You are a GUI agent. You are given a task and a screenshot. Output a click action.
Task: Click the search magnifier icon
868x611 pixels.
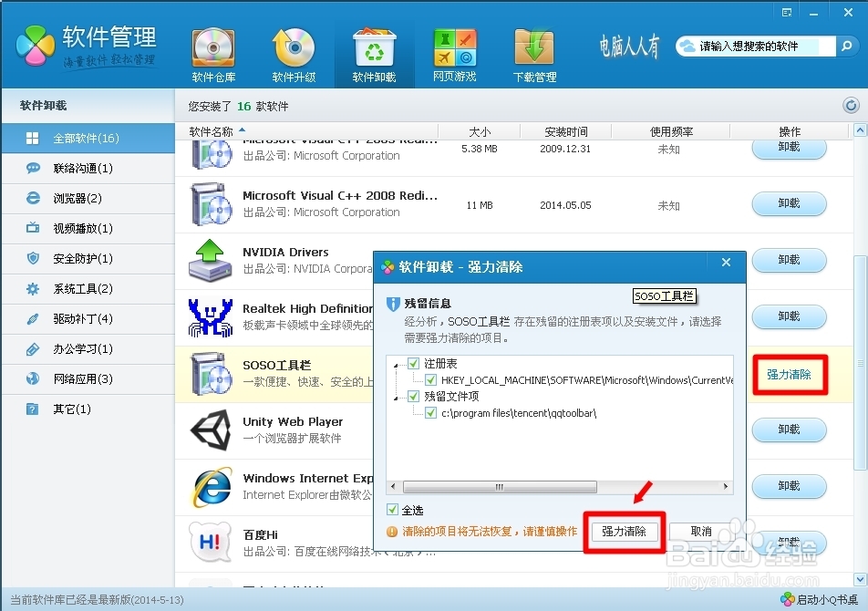coord(848,45)
